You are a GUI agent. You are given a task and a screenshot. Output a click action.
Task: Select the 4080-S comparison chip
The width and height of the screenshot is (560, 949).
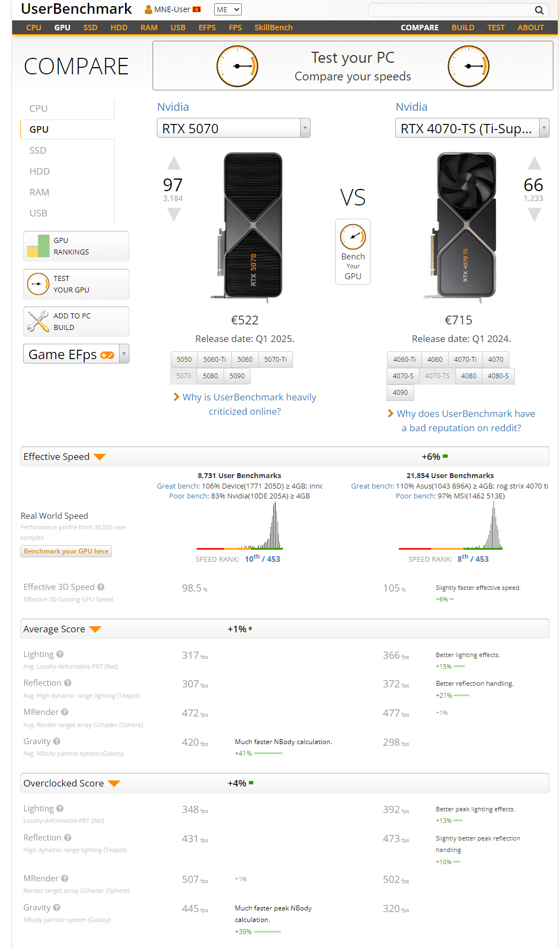click(x=498, y=376)
